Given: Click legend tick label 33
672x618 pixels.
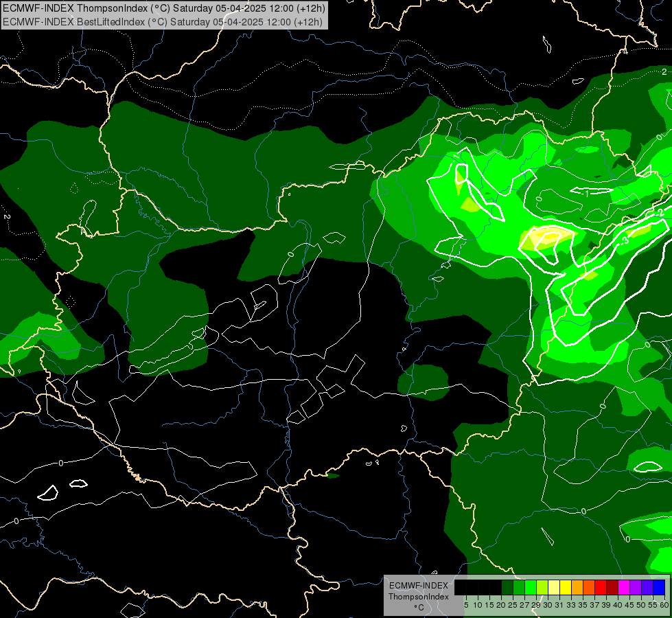Looking at the screenshot, I should [x=572, y=605].
